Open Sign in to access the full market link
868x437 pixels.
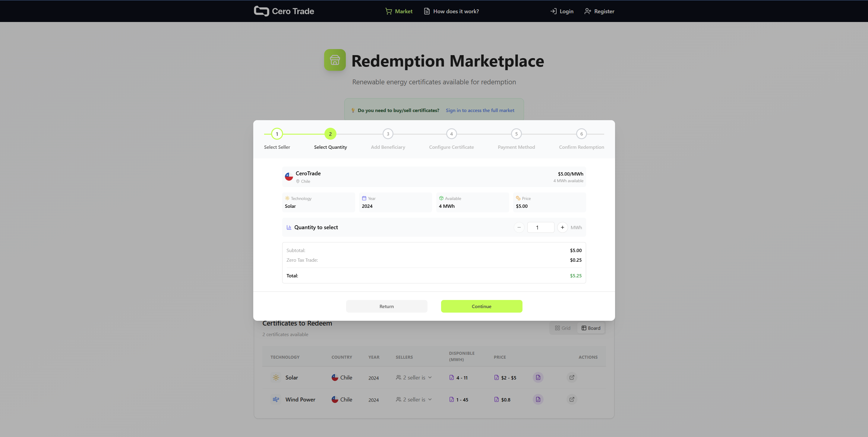pyautogui.click(x=480, y=110)
